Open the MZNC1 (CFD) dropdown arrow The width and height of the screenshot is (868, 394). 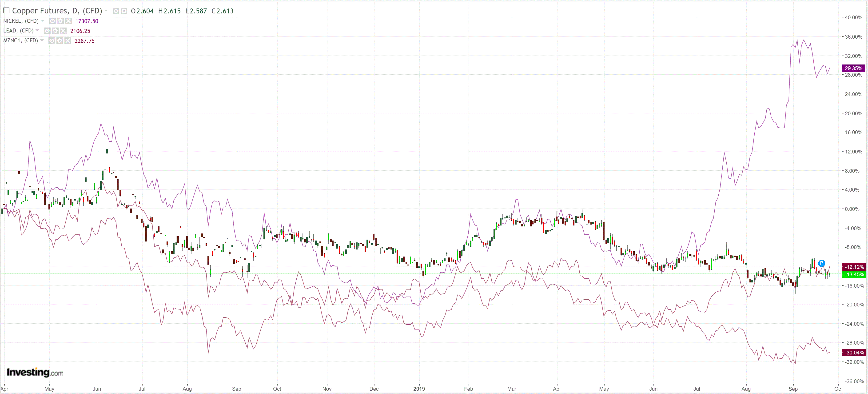click(42, 40)
